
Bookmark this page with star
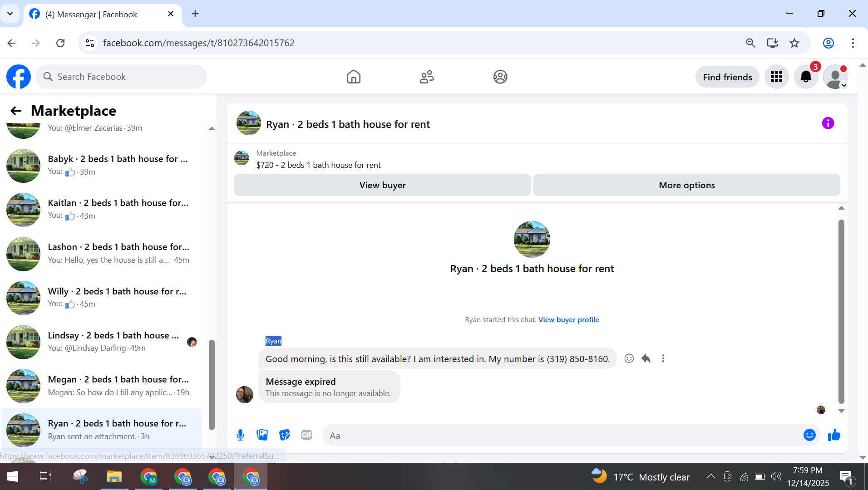coord(794,43)
